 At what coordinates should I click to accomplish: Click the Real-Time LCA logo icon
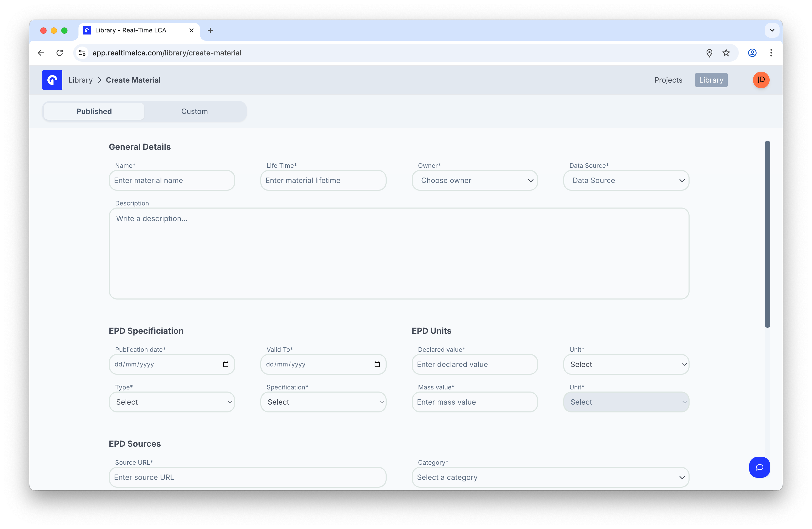coord(52,80)
